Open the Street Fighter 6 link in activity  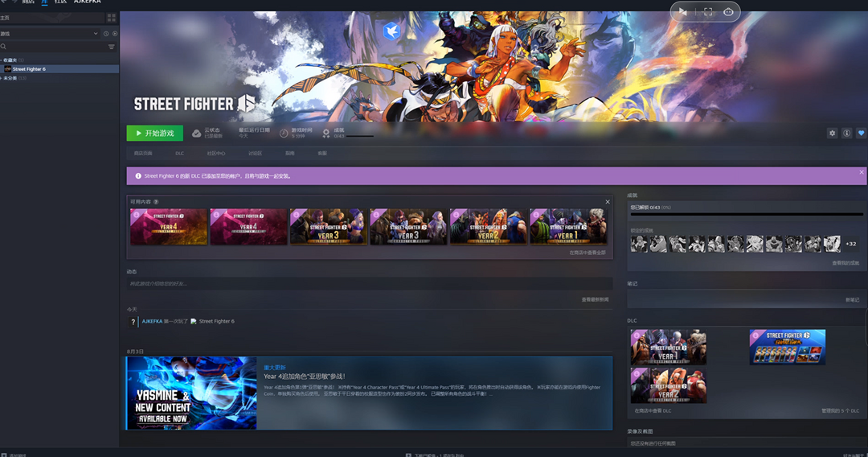pos(216,321)
